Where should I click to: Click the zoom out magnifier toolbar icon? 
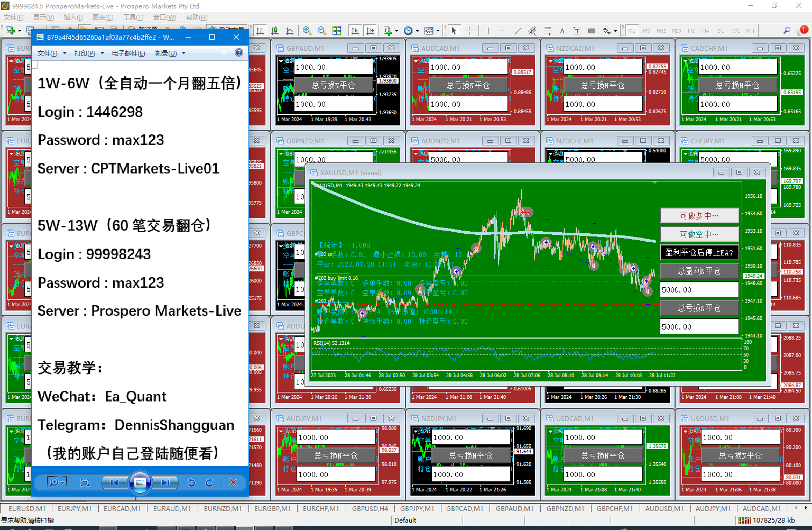pos(321,31)
